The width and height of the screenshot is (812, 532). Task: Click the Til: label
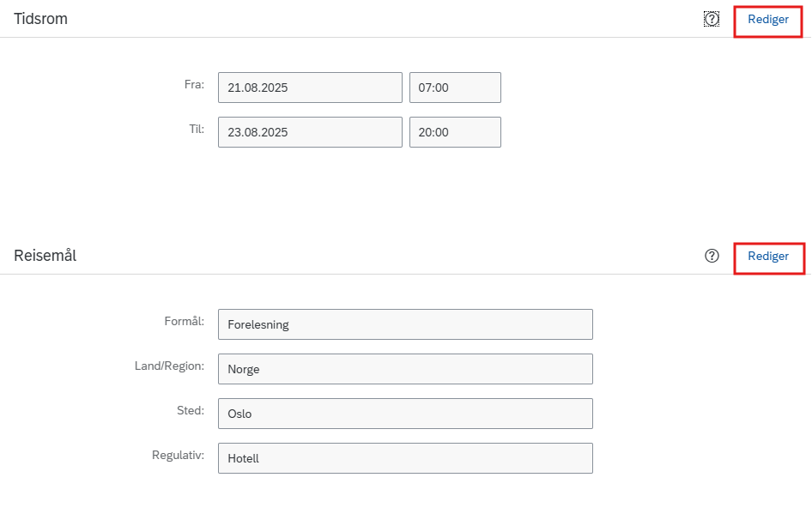coord(197,129)
